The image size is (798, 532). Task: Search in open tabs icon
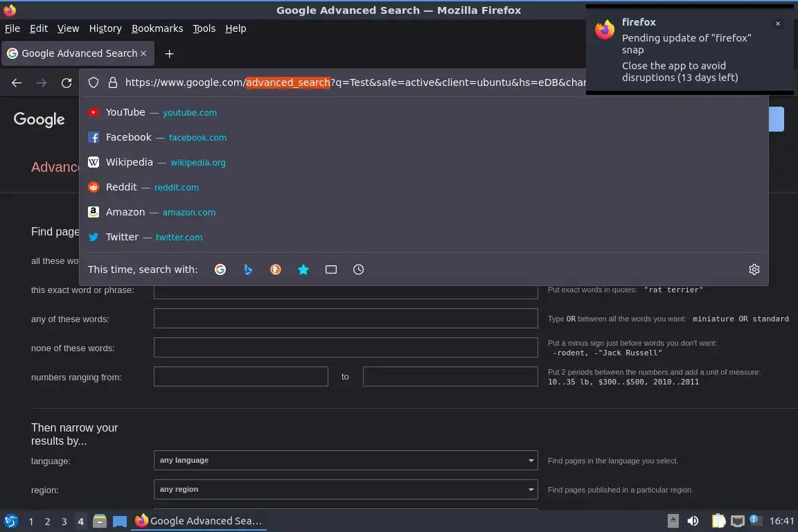331,269
